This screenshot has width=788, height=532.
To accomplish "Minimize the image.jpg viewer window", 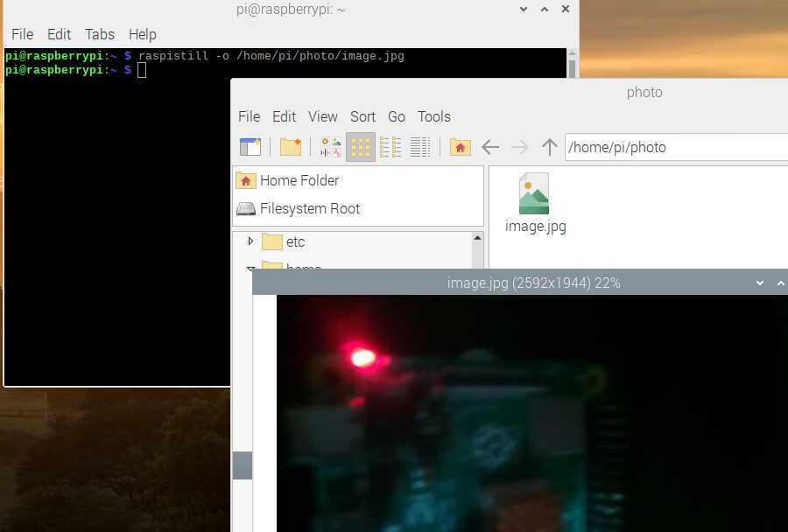I will pyautogui.click(x=760, y=283).
